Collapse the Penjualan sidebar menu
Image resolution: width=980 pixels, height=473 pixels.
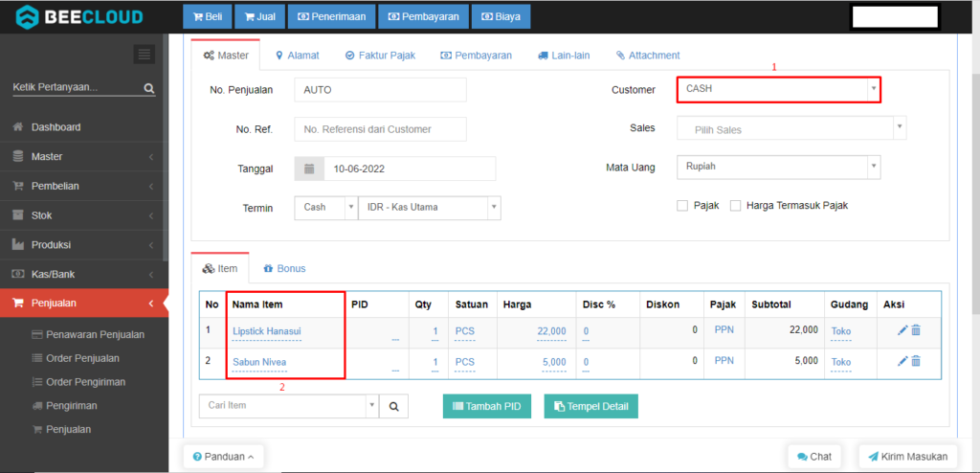click(x=84, y=304)
